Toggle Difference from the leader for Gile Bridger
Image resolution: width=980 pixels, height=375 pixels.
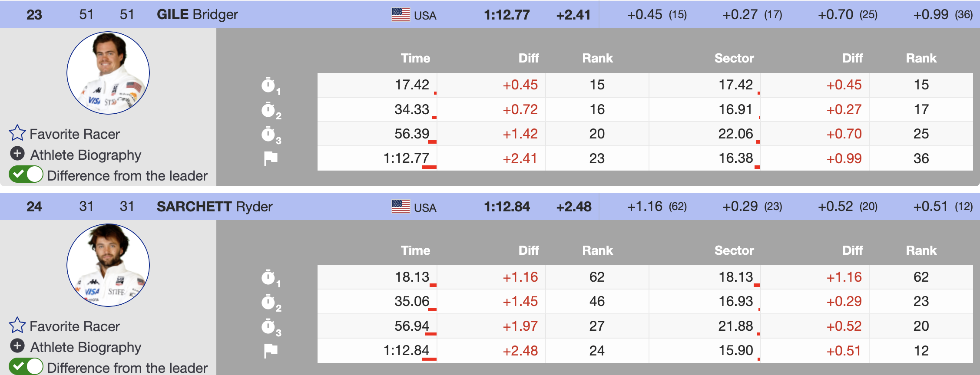[26, 175]
